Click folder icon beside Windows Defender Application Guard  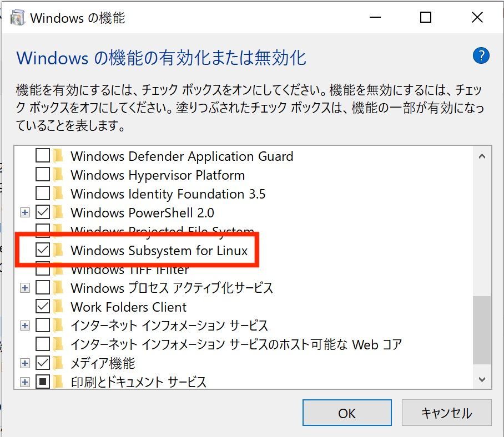point(58,156)
